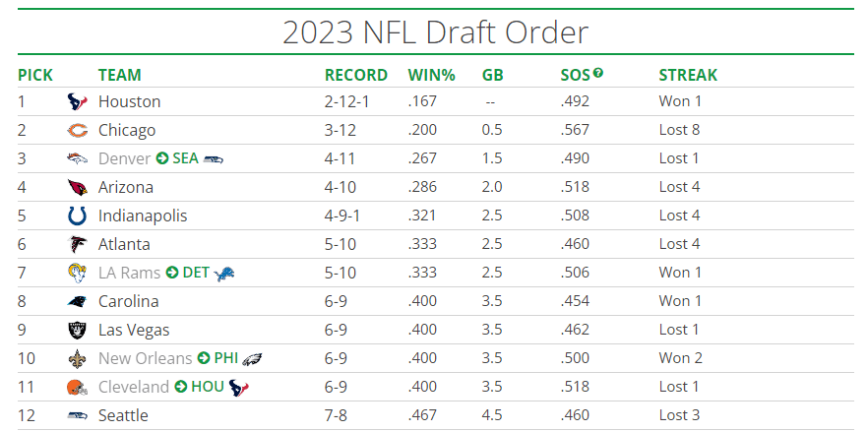
Task: Click the Houston Texans logo in row 1
Action: point(77,101)
